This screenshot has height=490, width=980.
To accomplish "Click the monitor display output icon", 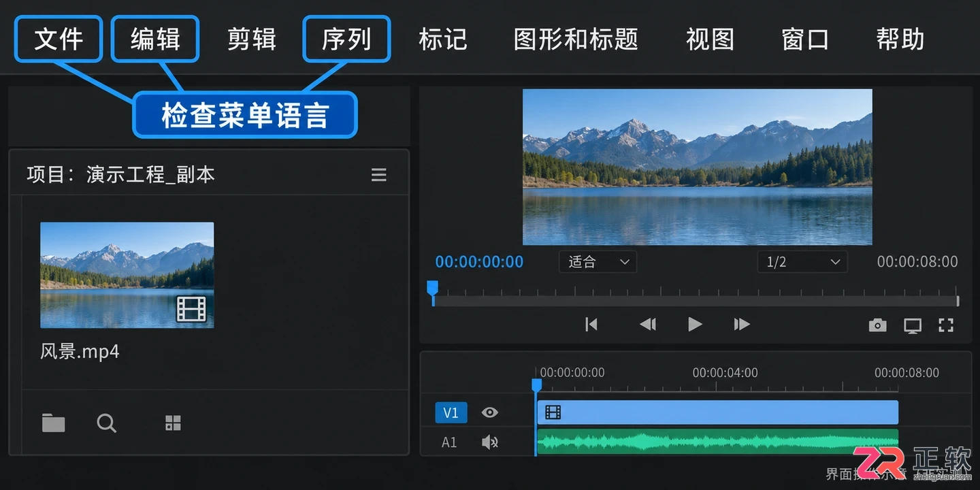I will pyautogui.click(x=913, y=325).
